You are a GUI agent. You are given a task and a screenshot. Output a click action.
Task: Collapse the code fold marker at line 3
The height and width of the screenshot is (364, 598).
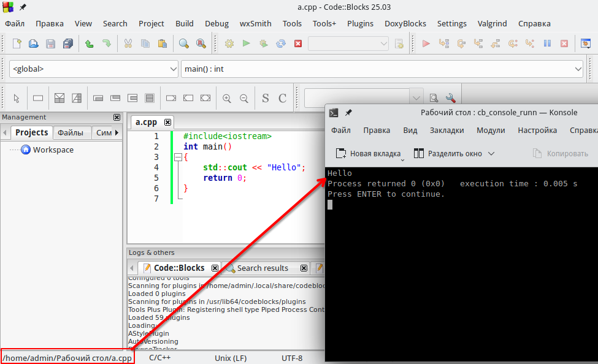click(x=178, y=157)
